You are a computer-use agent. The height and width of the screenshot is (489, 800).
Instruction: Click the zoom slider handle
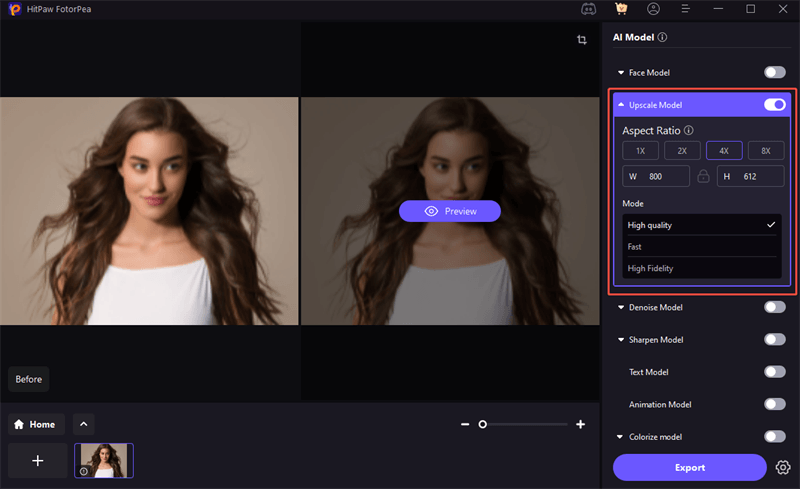point(482,424)
